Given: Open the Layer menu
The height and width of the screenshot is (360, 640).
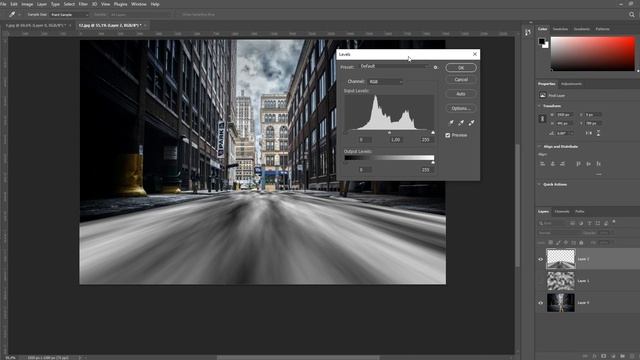Looking at the screenshot, I should [x=42, y=4].
